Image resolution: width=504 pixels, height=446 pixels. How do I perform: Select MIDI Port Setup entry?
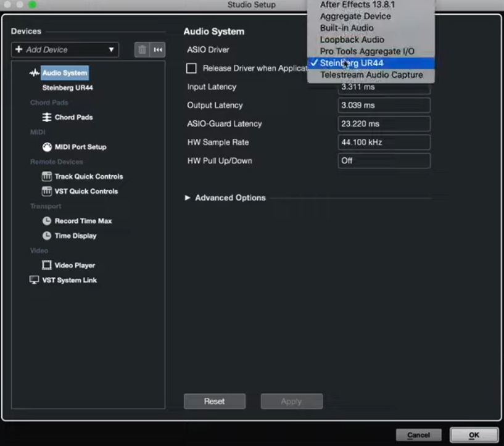click(80, 147)
